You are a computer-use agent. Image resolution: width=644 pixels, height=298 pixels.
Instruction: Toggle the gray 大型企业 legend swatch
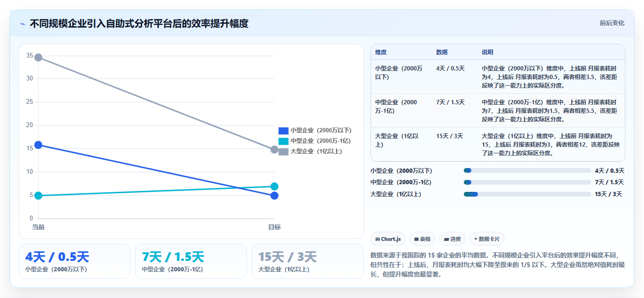[x=283, y=151]
